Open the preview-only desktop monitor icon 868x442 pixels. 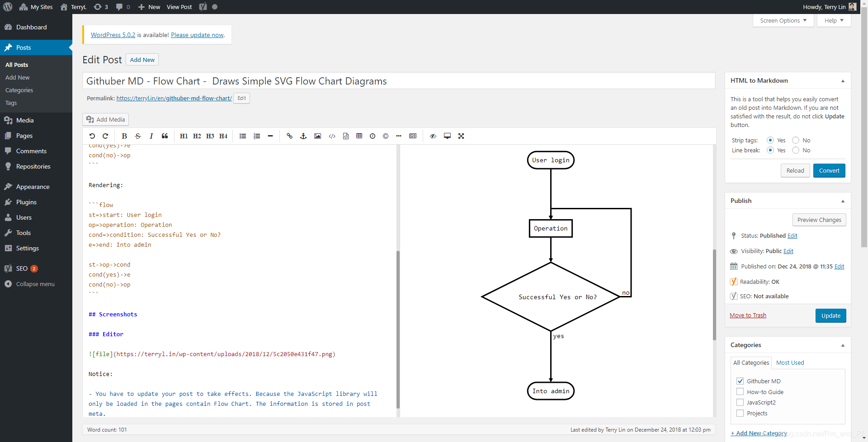coord(447,136)
